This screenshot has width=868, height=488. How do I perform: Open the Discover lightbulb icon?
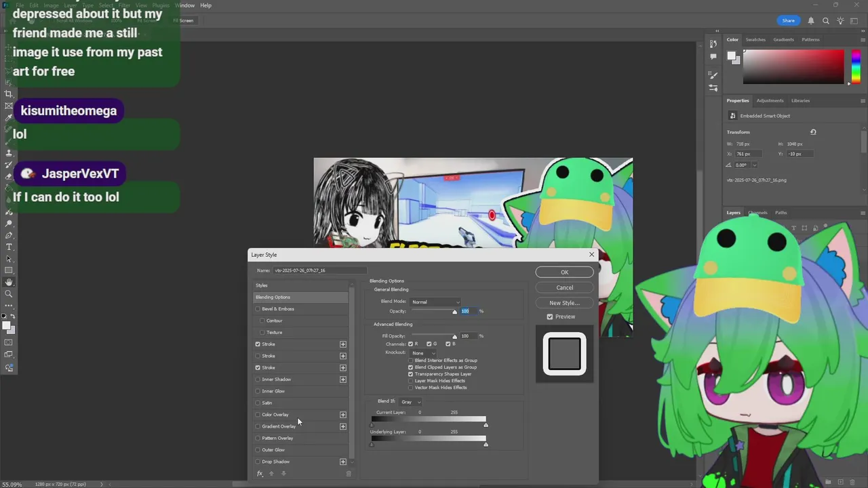[841, 21]
